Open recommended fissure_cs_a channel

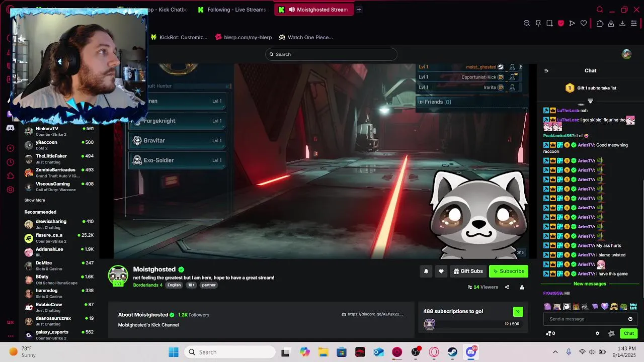(x=59, y=238)
